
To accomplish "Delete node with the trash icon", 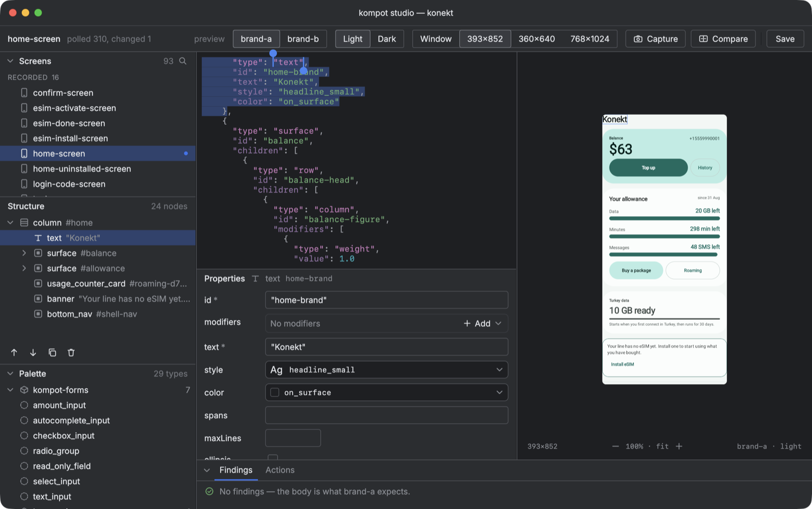I will [71, 353].
